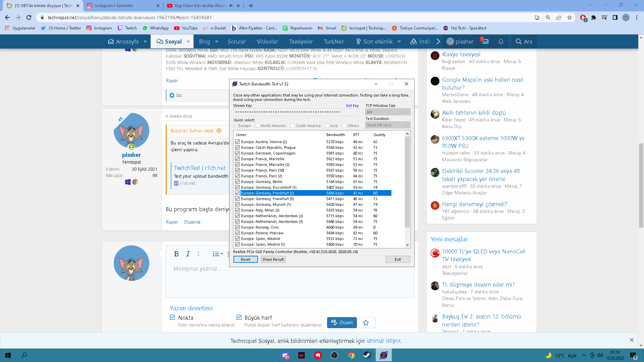Expand the Test Duration dropdown
Screen dimensions: 644x362
(387, 125)
